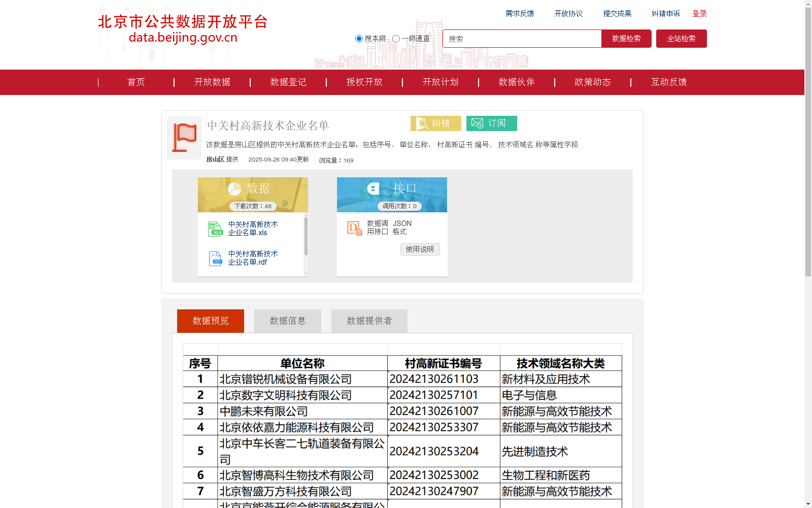
Task: Click the 使用说明 button
Action: [420, 249]
